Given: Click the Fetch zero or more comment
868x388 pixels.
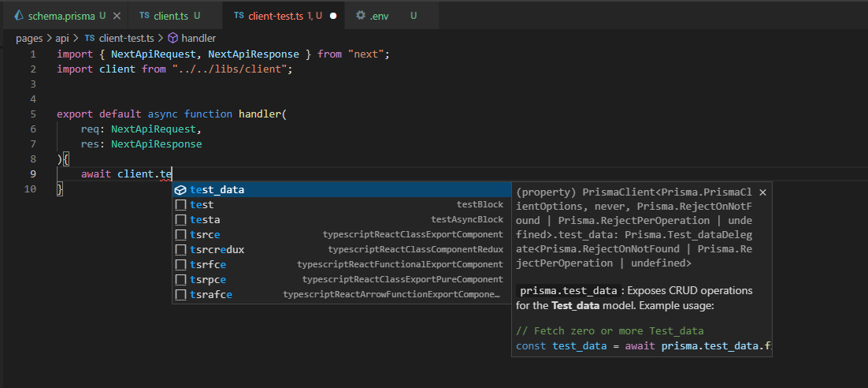Looking at the screenshot, I should coord(610,331).
